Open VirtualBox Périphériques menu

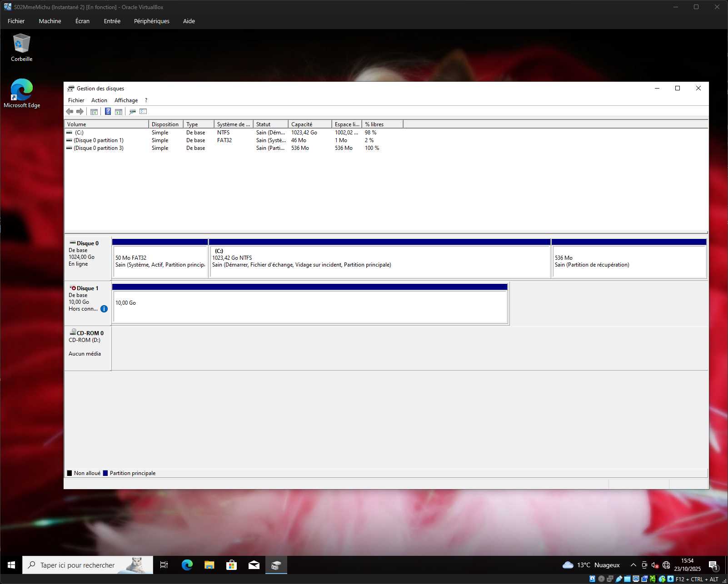pyautogui.click(x=151, y=21)
